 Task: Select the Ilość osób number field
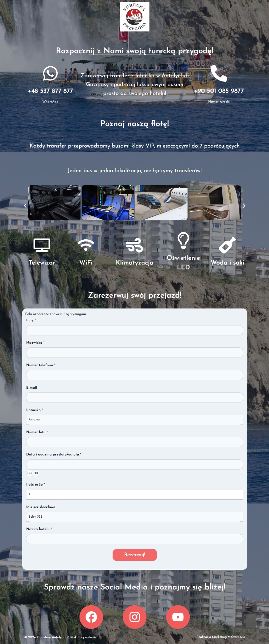[135, 494]
